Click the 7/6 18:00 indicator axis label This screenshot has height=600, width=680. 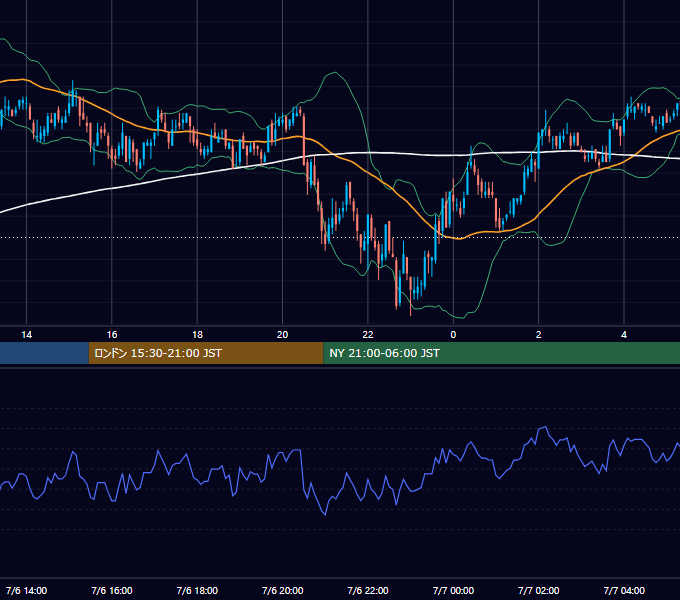pyautogui.click(x=197, y=590)
